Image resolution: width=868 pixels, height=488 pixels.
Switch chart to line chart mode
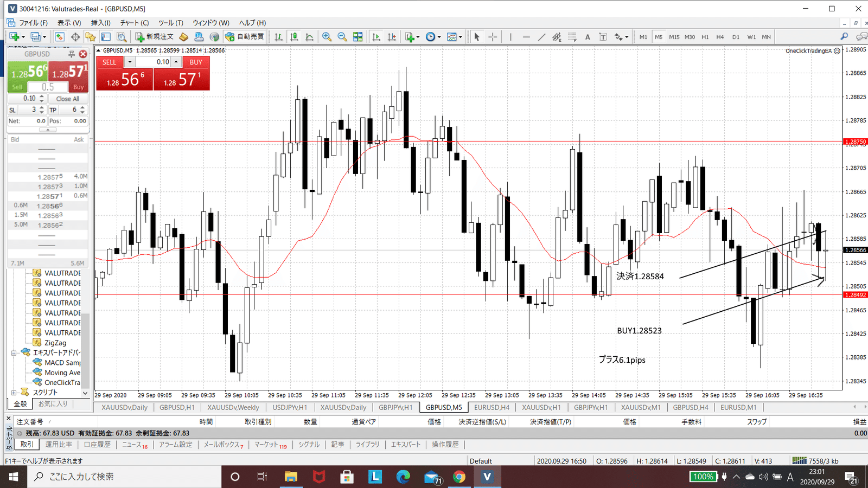tap(309, 37)
